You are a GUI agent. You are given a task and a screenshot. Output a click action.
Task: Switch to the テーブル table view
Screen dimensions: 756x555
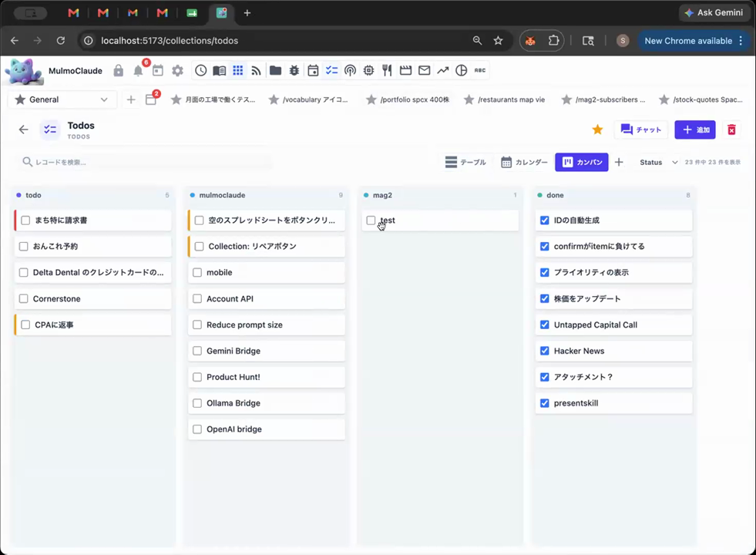coord(465,163)
